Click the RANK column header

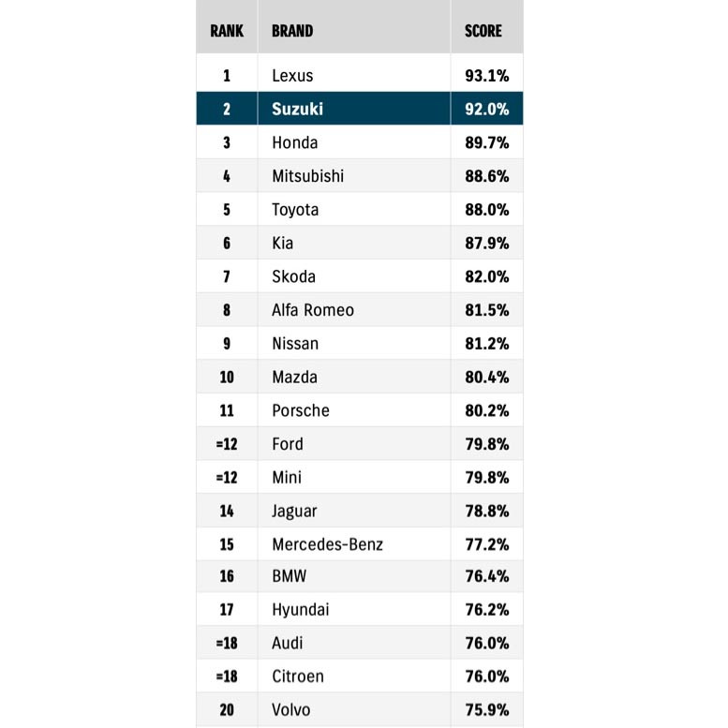point(227,31)
